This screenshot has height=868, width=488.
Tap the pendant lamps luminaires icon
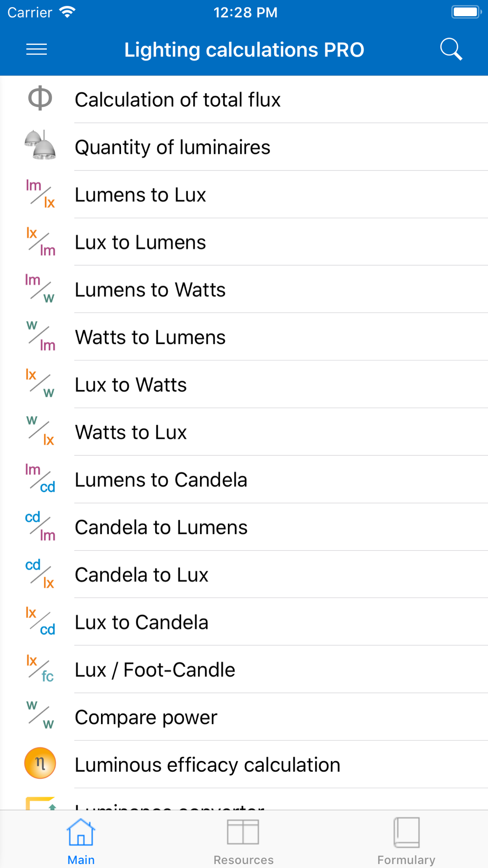(40, 145)
